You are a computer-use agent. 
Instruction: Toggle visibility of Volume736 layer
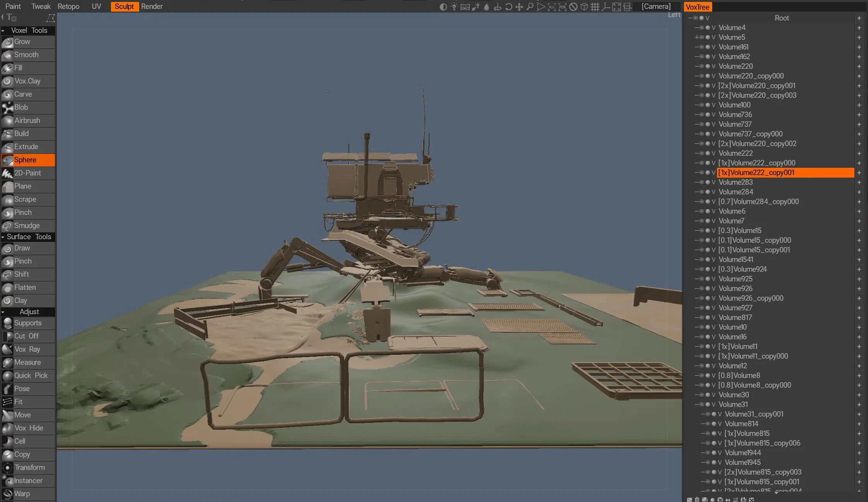(701, 115)
